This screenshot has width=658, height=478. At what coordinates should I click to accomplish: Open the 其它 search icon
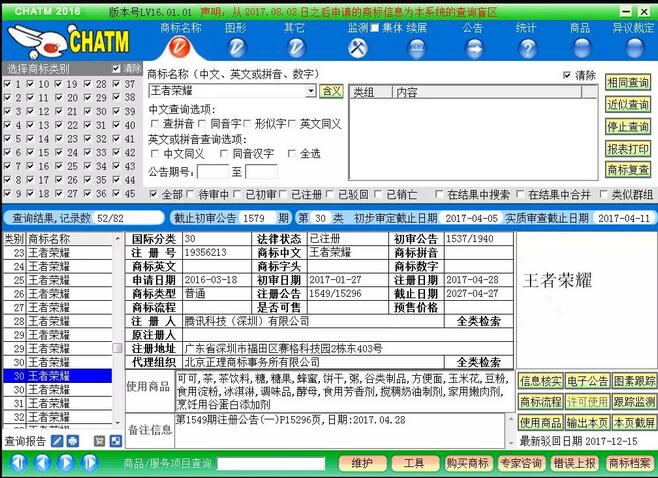(296, 48)
